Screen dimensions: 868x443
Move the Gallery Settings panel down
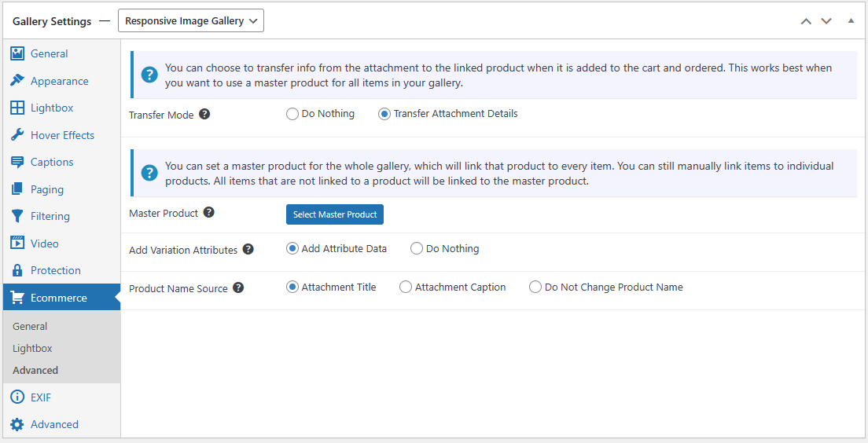(826, 21)
